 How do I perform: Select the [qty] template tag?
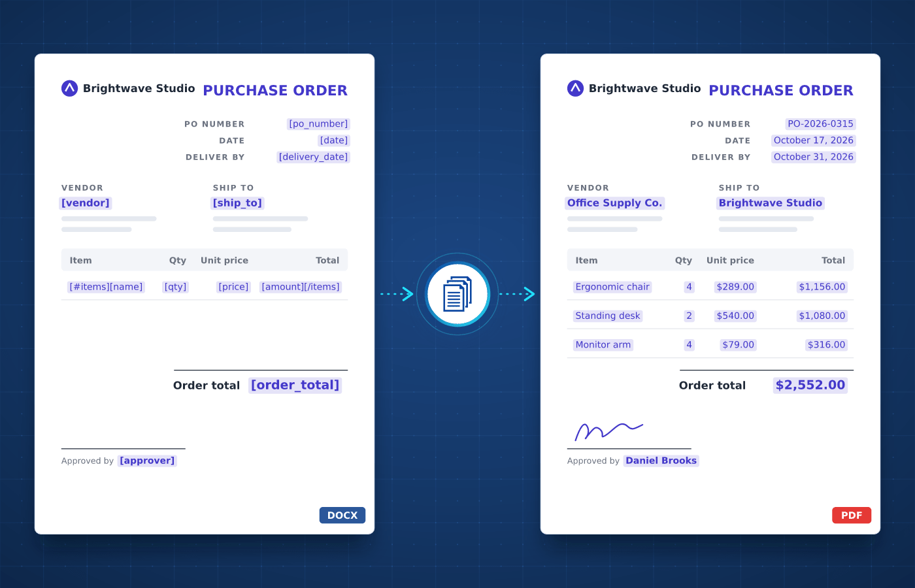pyautogui.click(x=175, y=287)
